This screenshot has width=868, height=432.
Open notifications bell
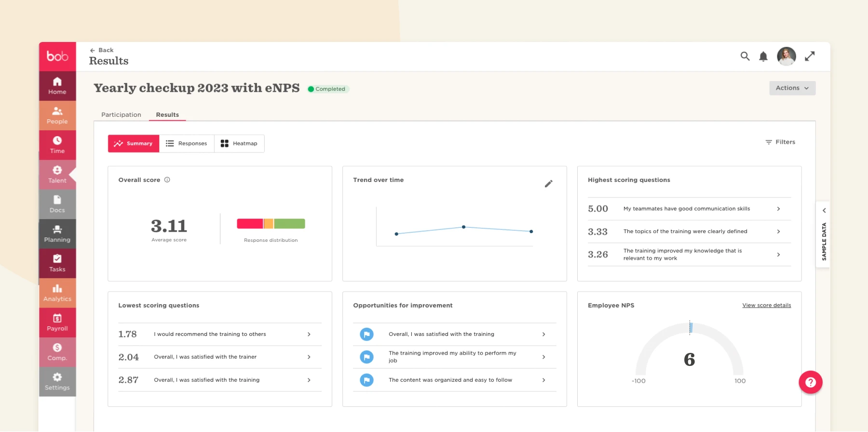click(x=763, y=56)
